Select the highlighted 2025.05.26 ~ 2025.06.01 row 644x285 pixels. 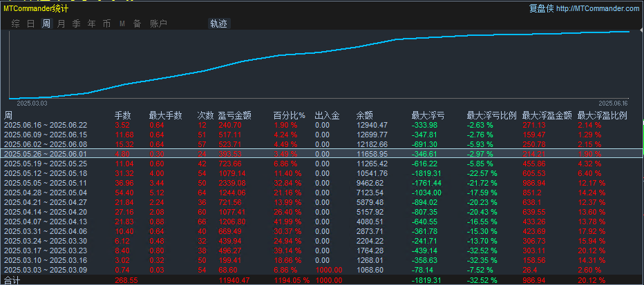[321, 154]
